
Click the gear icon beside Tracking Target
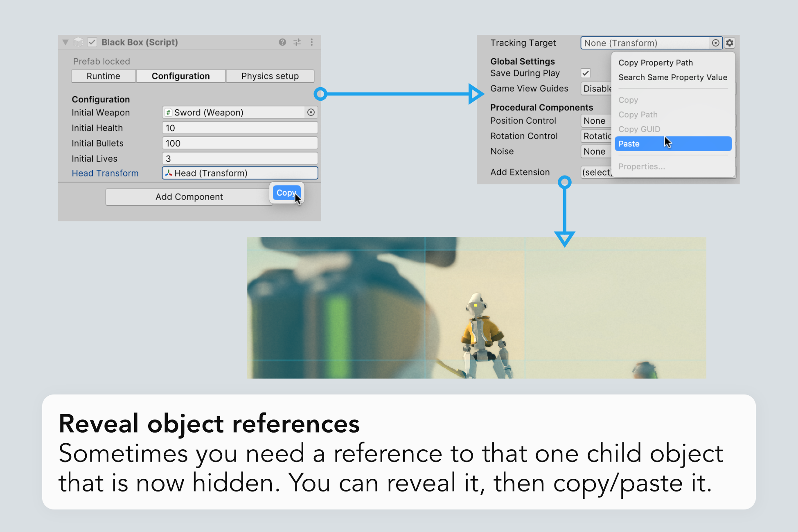tap(730, 43)
